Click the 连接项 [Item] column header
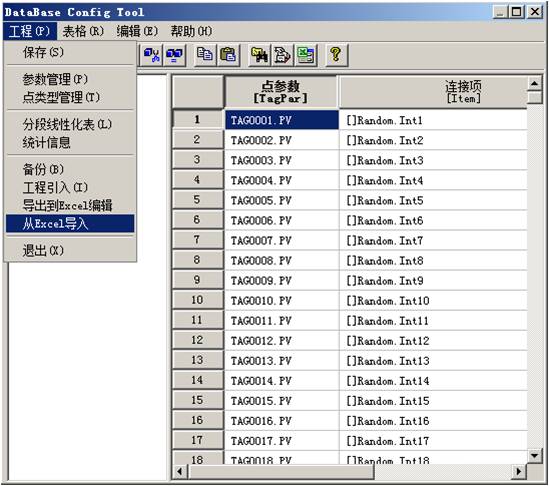549x486 pixels. (x=433, y=92)
